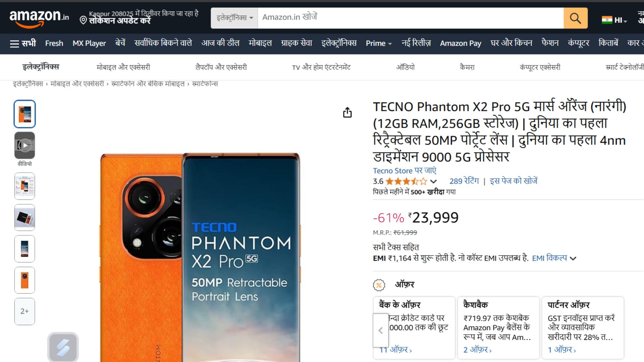
Task: Select the मोबाइल nav menu item
Action: point(260,43)
